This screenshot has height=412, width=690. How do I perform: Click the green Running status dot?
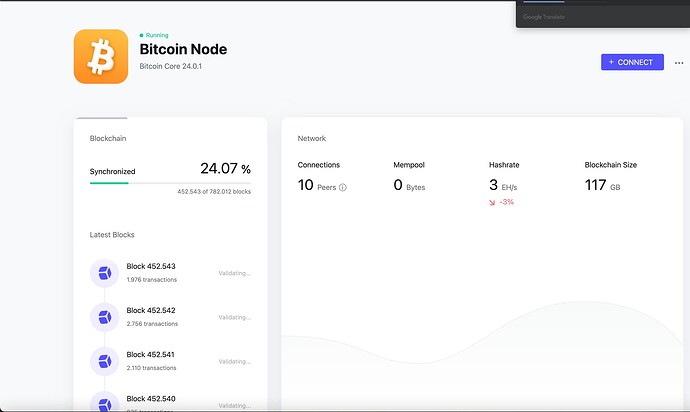point(141,35)
